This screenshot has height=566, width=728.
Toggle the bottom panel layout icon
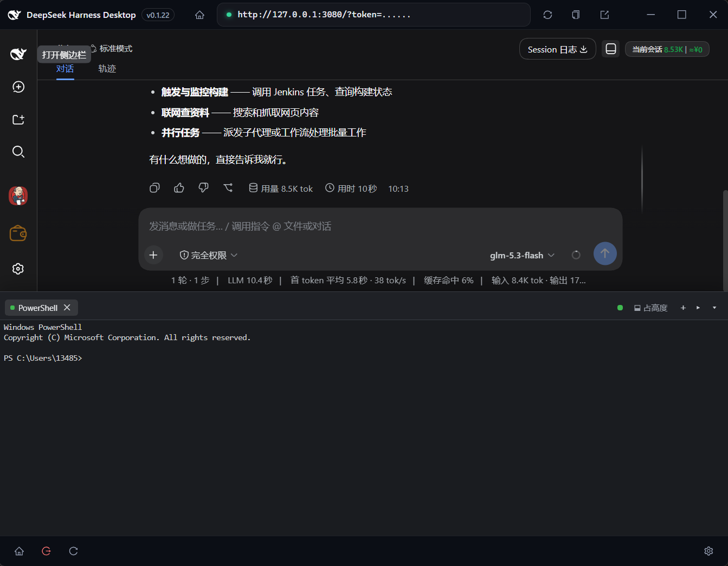(611, 49)
